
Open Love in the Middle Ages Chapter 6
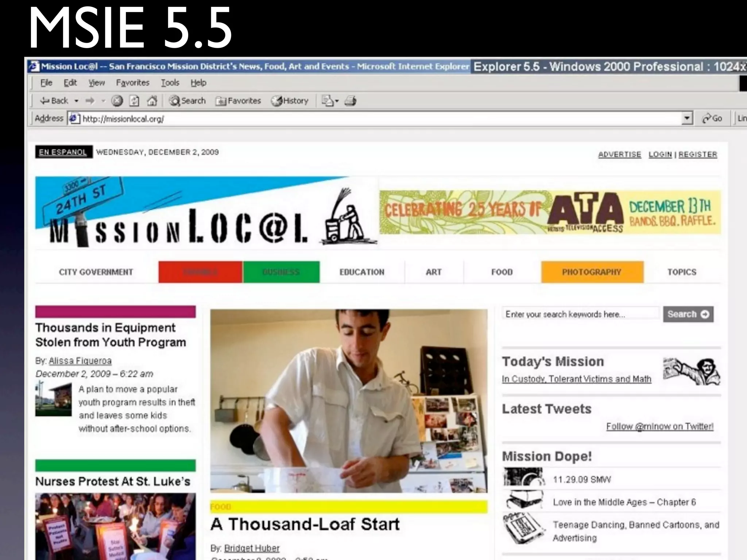tap(624, 502)
